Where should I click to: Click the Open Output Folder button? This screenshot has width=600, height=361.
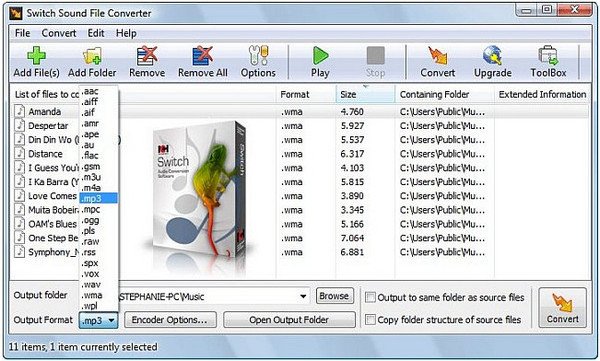point(289,320)
